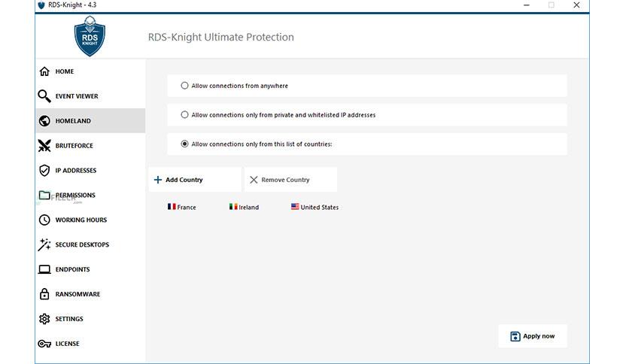629x364 pixels.
Task: Select France in country list
Action: click(182, 207)
